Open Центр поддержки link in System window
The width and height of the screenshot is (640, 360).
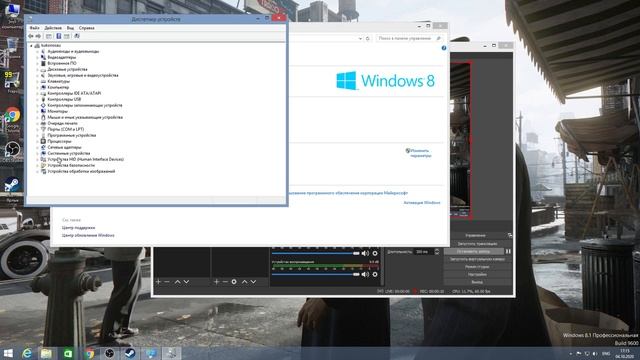tap(78, 228)
